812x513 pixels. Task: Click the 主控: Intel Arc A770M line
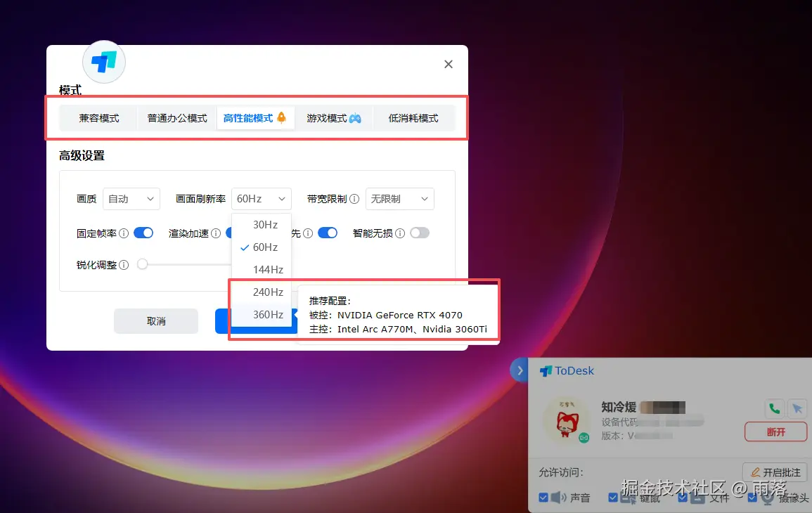click(x=398, y=329)
